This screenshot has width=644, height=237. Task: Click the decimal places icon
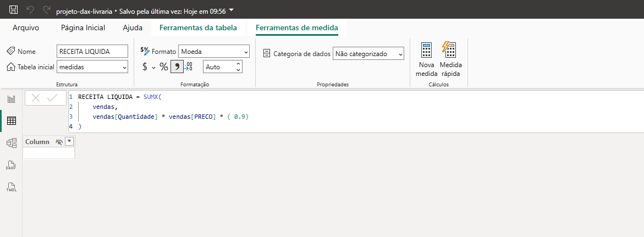[x=189, y=67]
